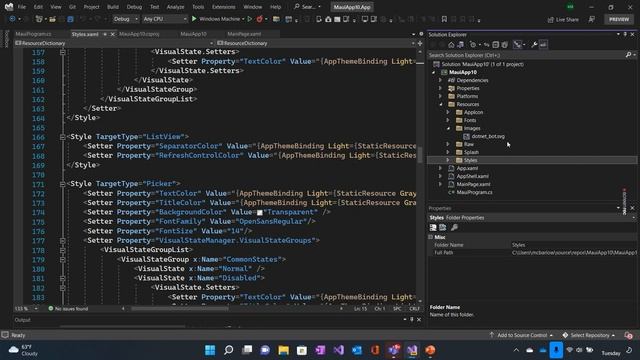Screen dimensions: 640x360
Task: Collapse the Style ListView code block at line 166
Action: (62, 137)
